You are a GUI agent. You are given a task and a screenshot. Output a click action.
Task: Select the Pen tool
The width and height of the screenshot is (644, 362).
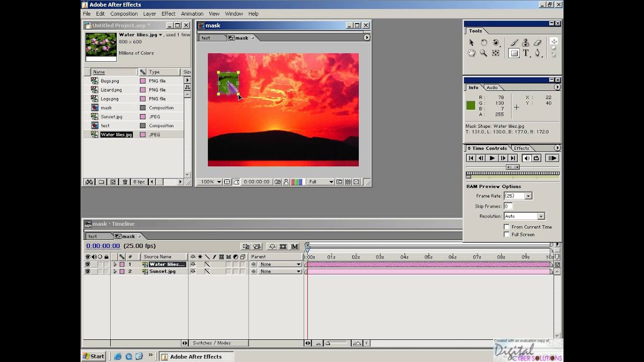[x=537, y=53]
